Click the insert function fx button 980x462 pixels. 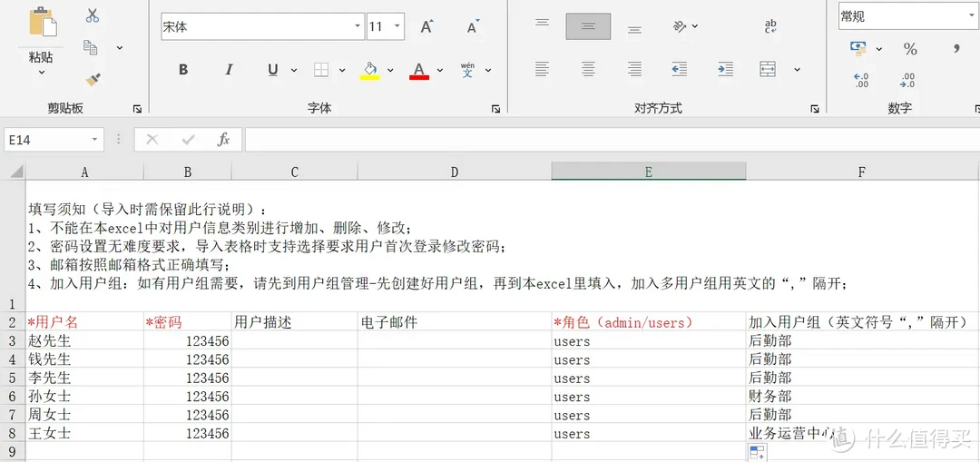click(x=224, y=140)
